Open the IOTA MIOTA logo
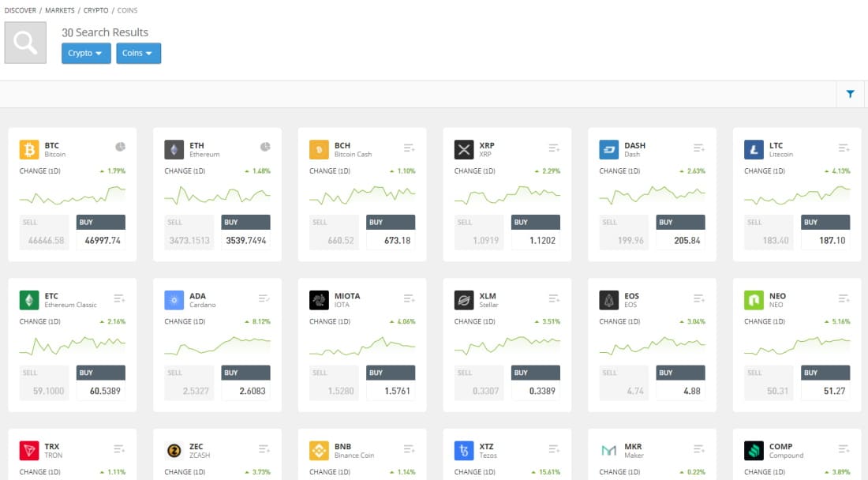Screen dimensions: 868x480 [320, 300]
